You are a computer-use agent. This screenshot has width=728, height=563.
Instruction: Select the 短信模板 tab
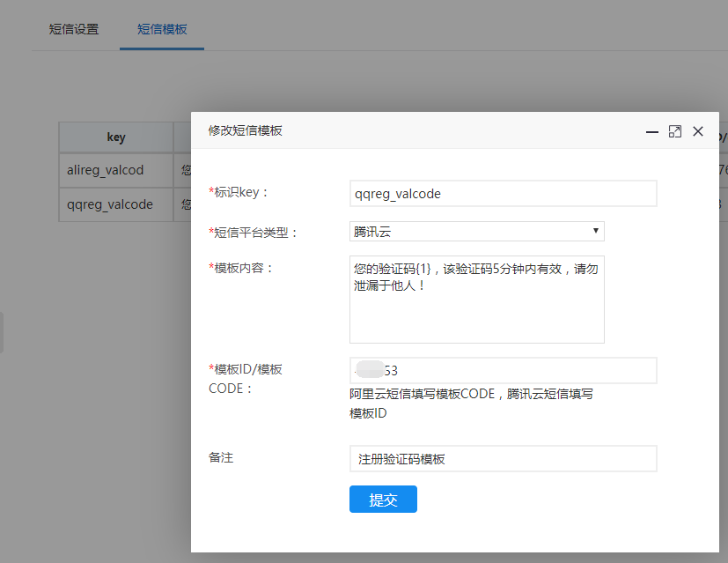pyautogui.click(x=162, y=29)
